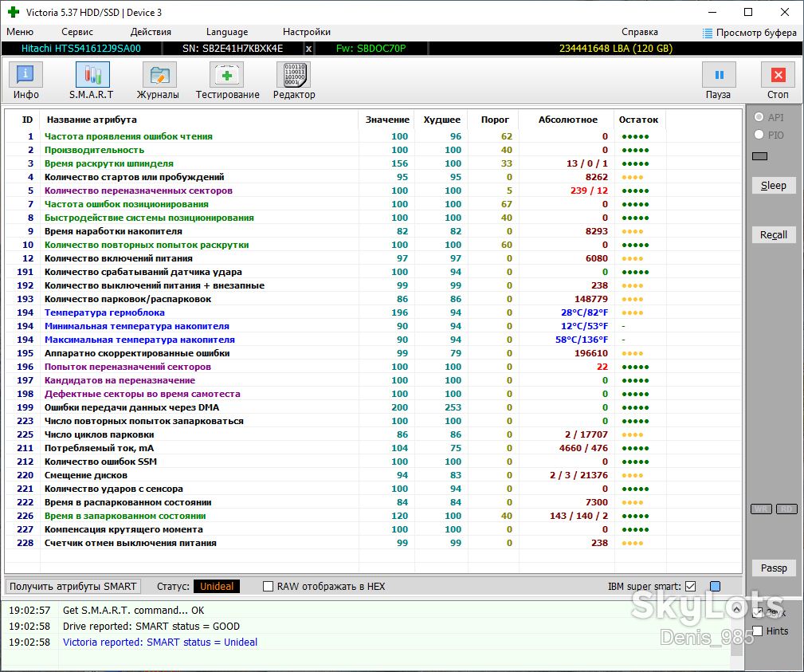Click the Пауза pause icon
804x672 pixels.
click(x=719, y=75)
